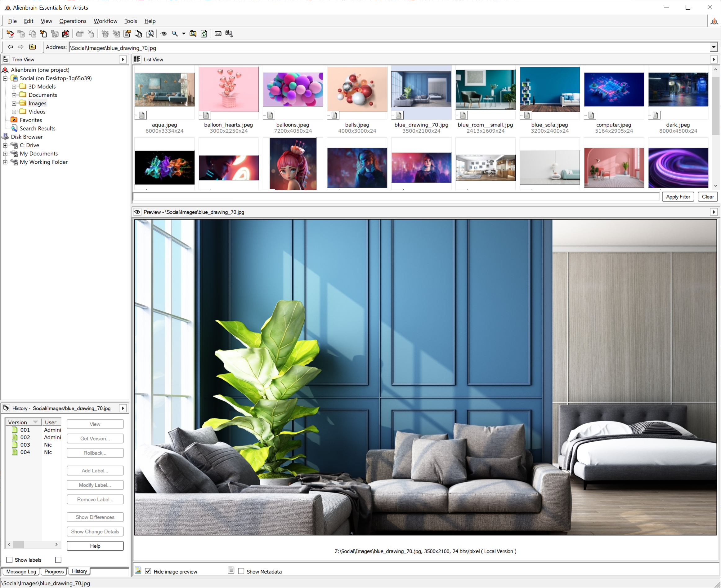
Task: Open the Workflow menu
Action: (x=105, y=21)
